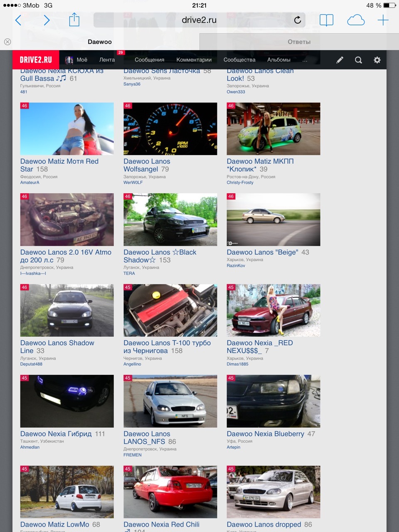Open the settings gear icon
This screenshot has width=399, height=532.
tap(377, 60)
